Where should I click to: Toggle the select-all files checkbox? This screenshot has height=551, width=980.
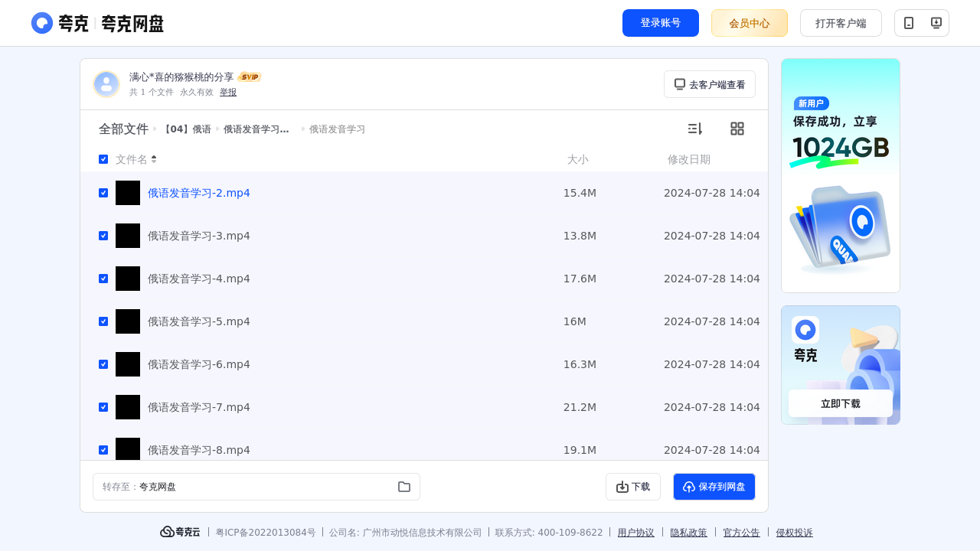(x=103, y=159)
